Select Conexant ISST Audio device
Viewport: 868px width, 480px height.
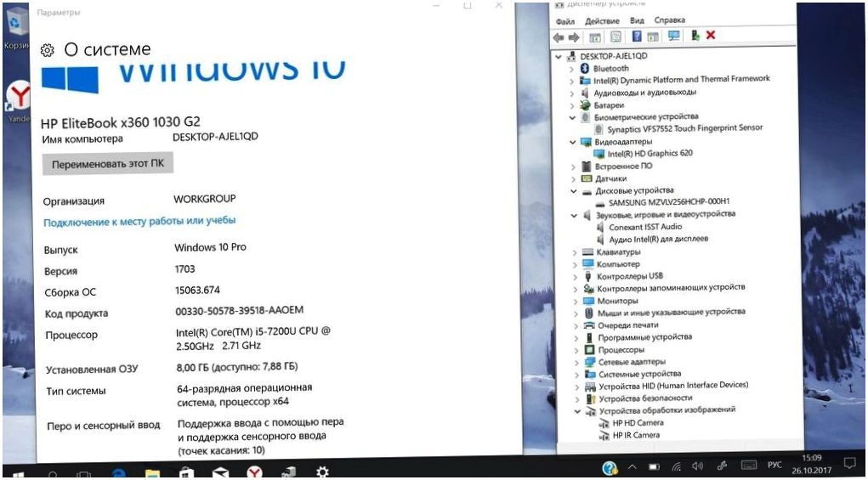pos(645,227)
